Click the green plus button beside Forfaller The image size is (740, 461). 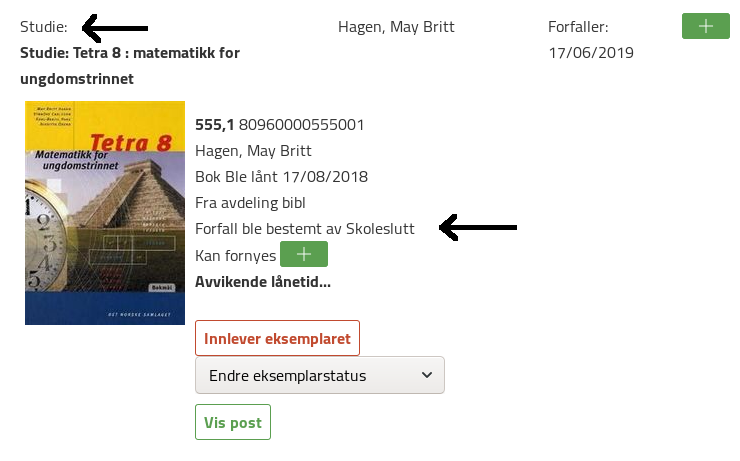coord(705,26)
